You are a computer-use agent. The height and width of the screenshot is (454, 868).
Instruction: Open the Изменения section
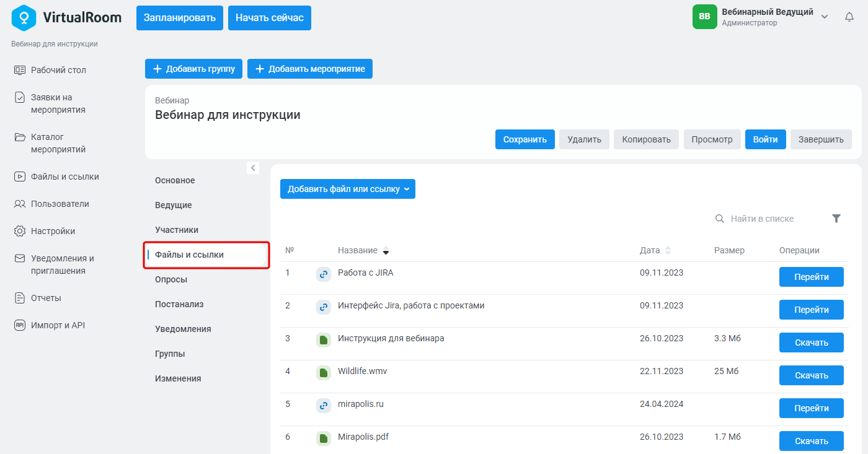pyautogui.click(x=178, y=378)
